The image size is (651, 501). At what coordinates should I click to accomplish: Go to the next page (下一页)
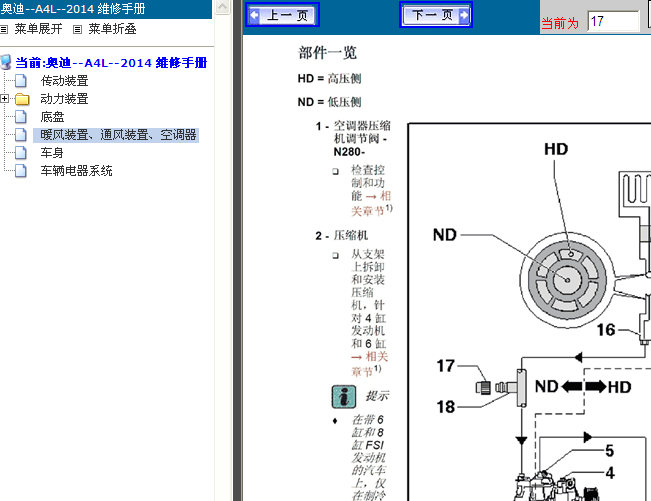[x=436, y=15]
